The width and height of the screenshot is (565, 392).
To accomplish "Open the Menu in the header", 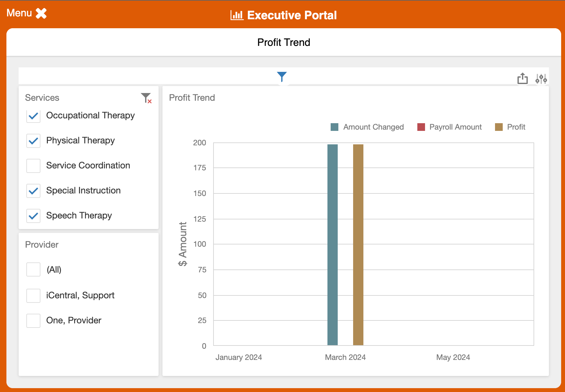I will pos(19,13).
